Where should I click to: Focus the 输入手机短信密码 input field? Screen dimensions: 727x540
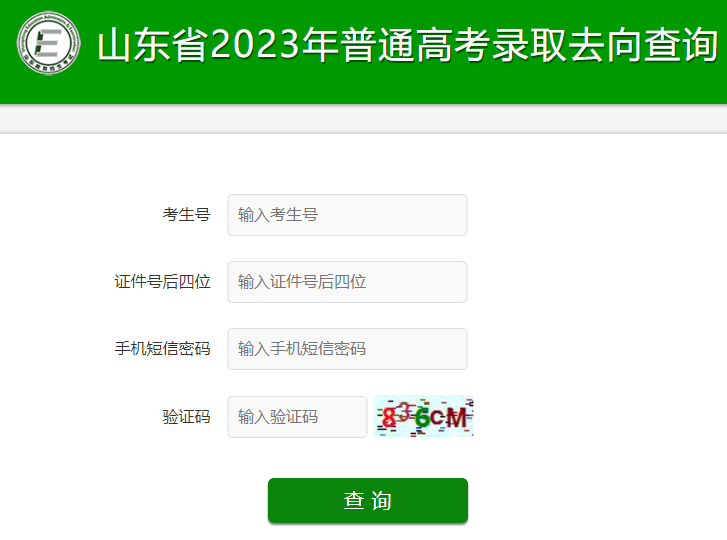[x=347, y=349]
